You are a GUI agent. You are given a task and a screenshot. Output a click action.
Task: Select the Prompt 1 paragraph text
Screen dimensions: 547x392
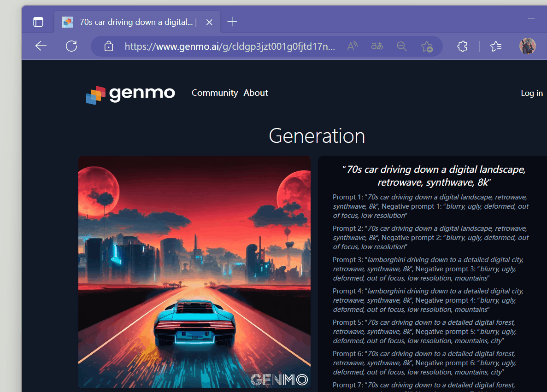[x=431, y=206]
